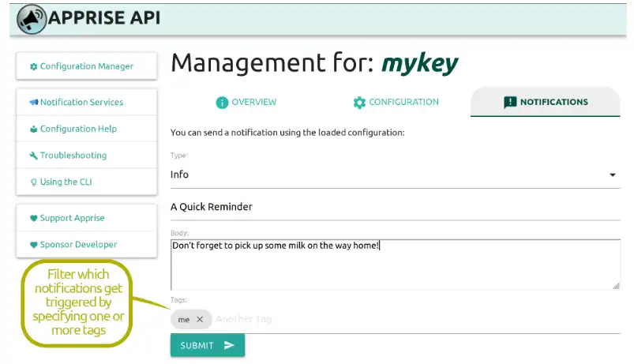Go to Troubleshooting
This screenshot has height=364, width=634.
(87, 156)
